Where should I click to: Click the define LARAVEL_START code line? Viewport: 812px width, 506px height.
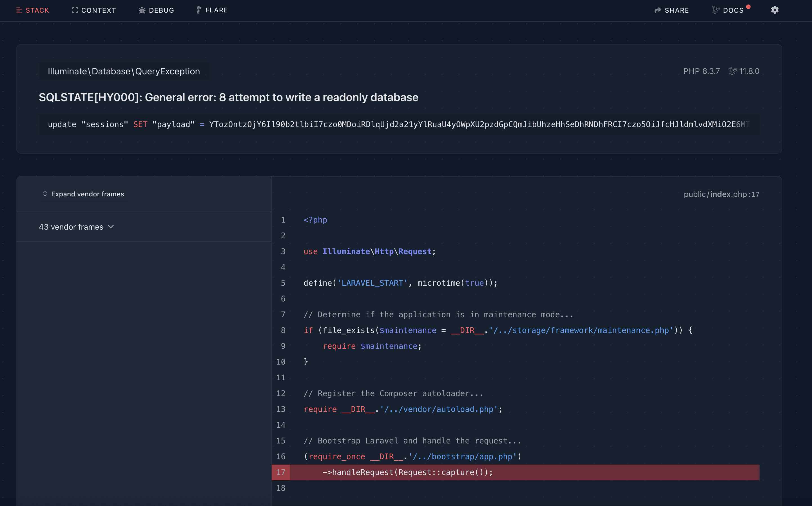click(400, 283)
